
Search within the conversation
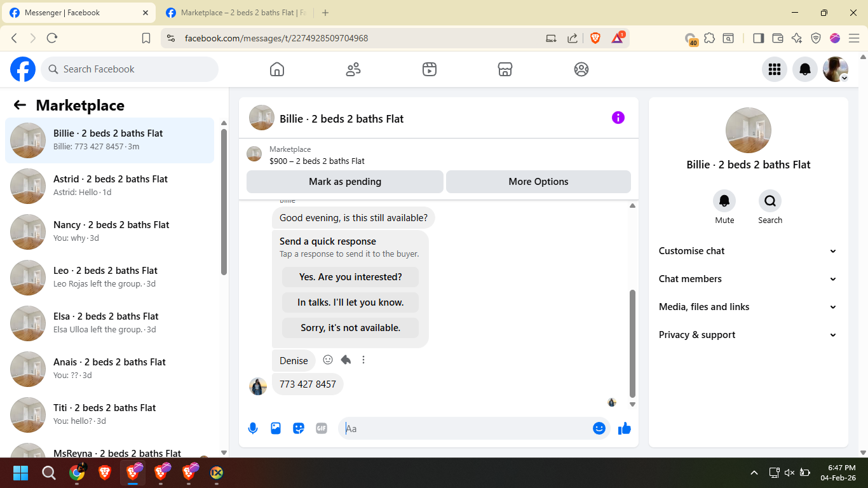770,201
